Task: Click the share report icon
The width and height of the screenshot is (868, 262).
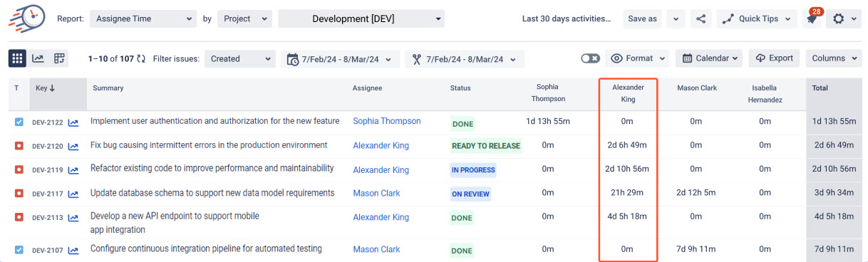Action: coord(701,19)
